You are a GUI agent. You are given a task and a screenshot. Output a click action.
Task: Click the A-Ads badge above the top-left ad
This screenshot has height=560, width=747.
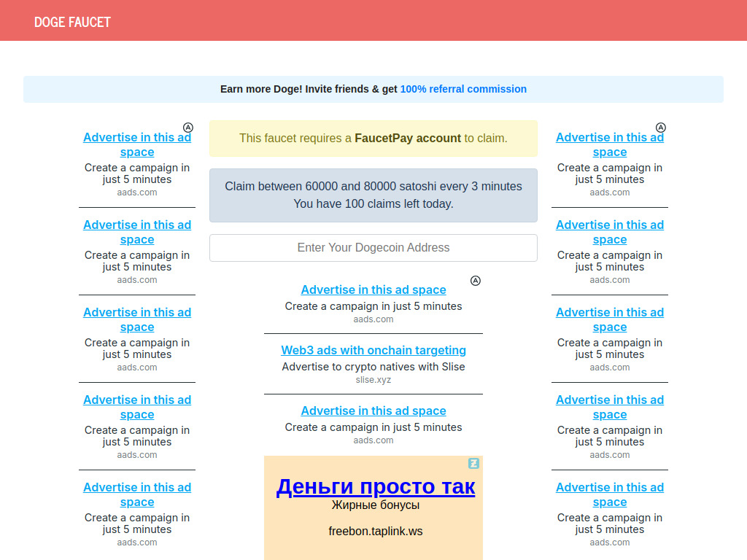tap(188, 127)
